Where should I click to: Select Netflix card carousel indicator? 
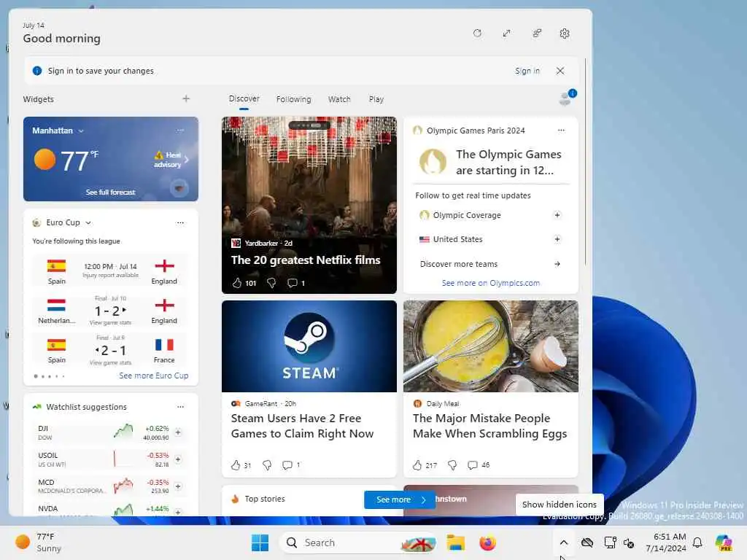[x=309, y=125]
